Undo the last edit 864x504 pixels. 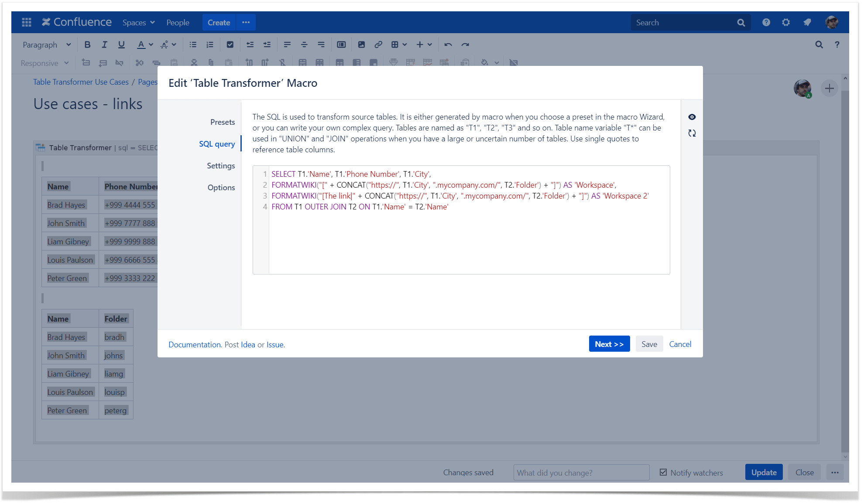448,45
